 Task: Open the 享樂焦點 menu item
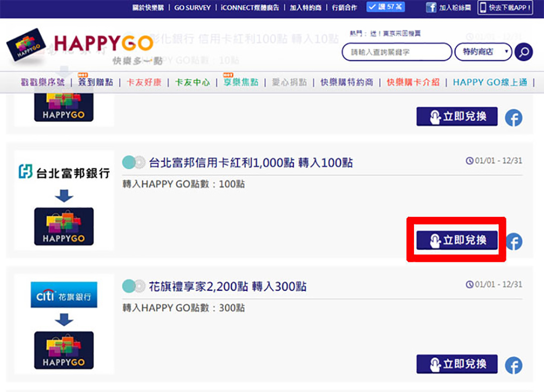point(241,82)
